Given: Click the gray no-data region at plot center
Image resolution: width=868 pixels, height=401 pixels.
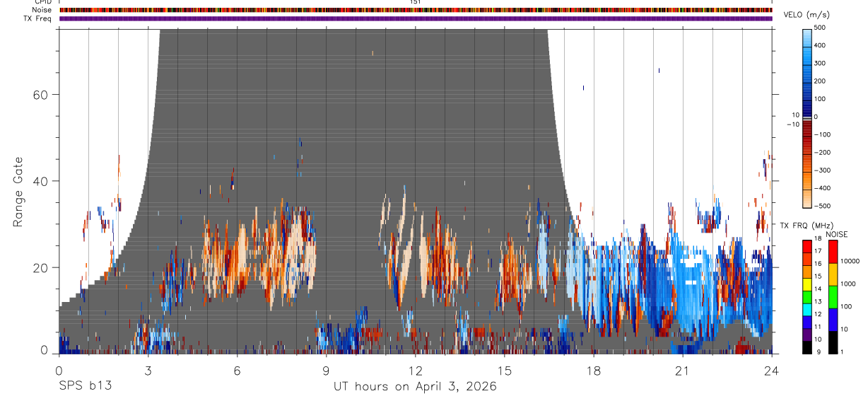Looking at the screenshot, I should point(353,141).
